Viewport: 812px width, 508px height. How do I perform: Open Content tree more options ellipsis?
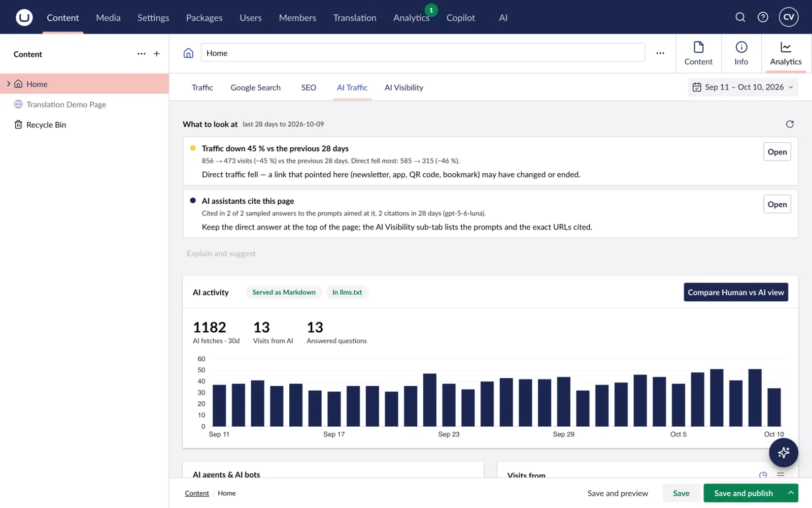pyautogui.click(x=142, y=54)
